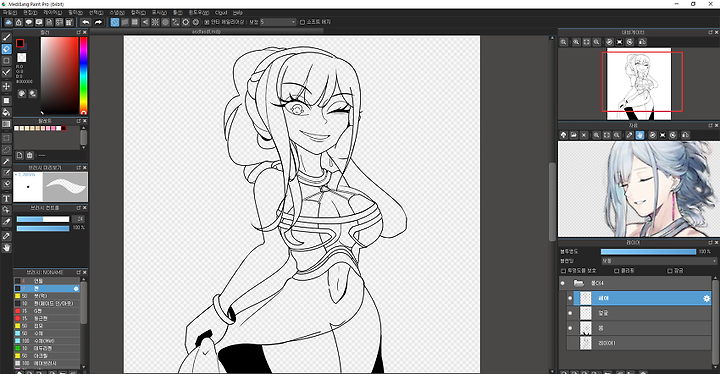Toggle the 클리핑 checkbox
The image size is (720, 374).
[x=617, y=271]
